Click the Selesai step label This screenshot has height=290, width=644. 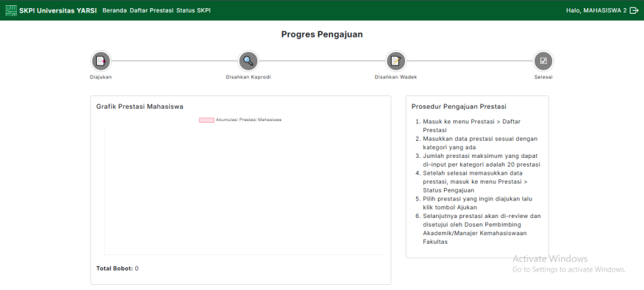543,77
